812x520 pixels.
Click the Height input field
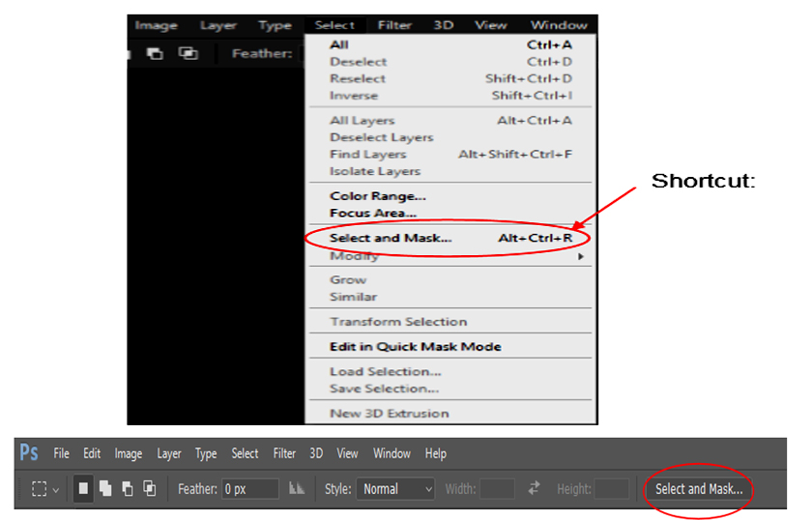coord(612,489)
